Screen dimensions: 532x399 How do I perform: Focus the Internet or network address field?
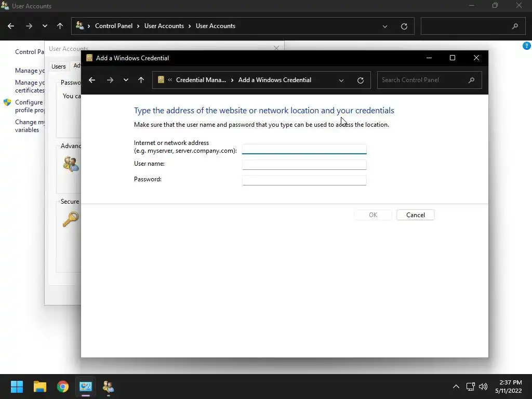(x=304, y=149)
